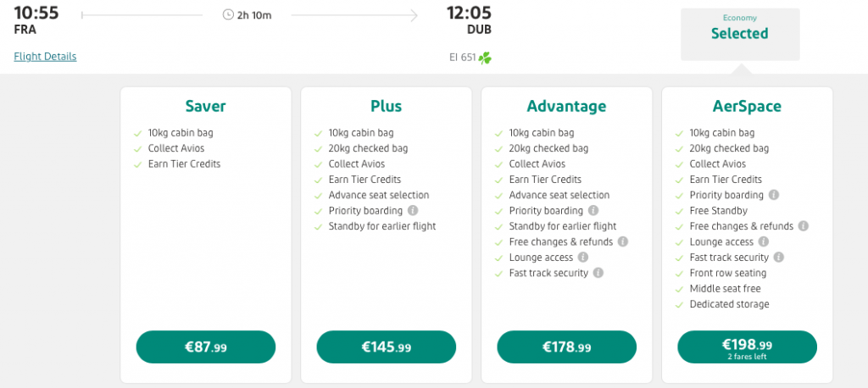
Task: Pick the Advantage fare at €178.99
Action: [566, 347]
